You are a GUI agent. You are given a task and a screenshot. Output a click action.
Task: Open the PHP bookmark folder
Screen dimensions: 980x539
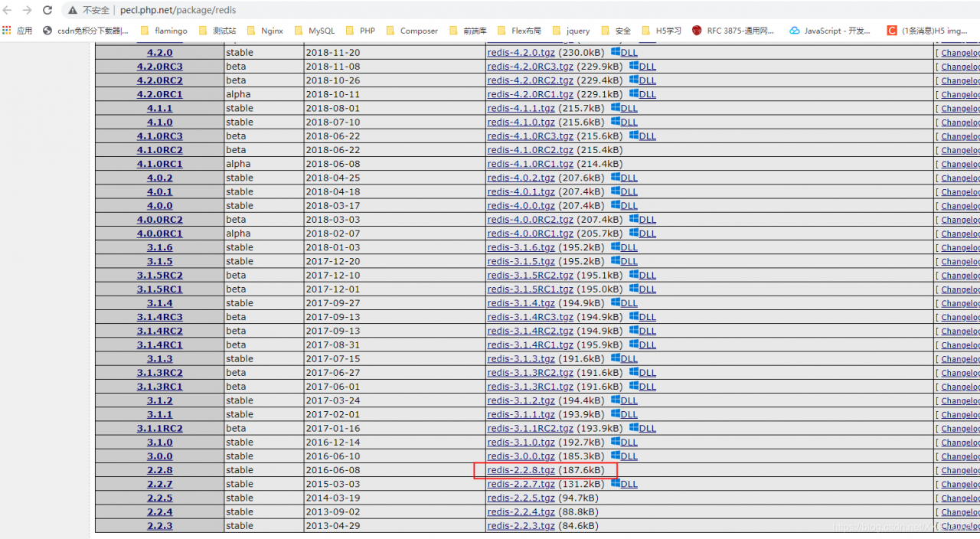click(361, 31)
